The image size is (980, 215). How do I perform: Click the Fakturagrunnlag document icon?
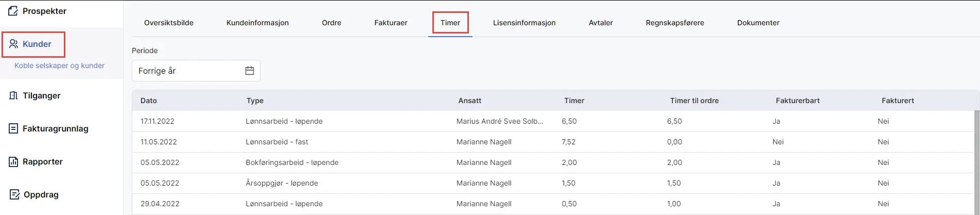[14, 128]
